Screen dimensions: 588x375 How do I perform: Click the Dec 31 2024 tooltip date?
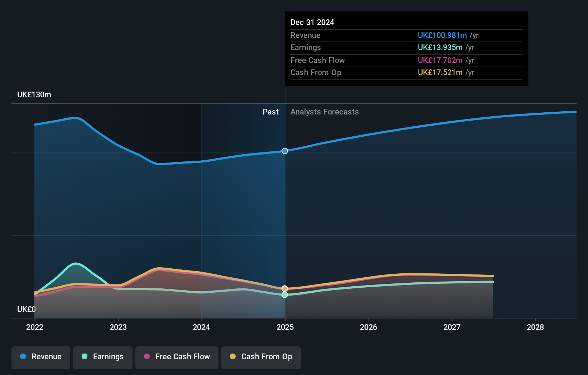click(x=312, y=22)
